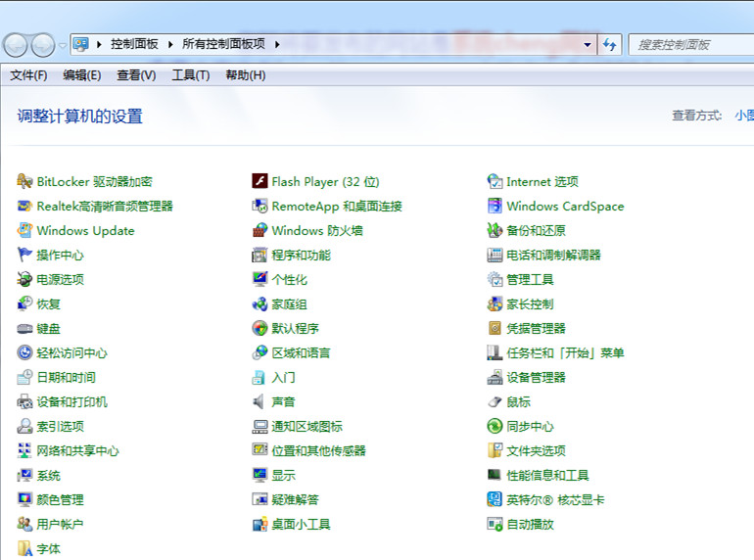This screenshot has width=754, height=560.
Task: Open the Windows CardSpace link
Action: coord(566,207)
